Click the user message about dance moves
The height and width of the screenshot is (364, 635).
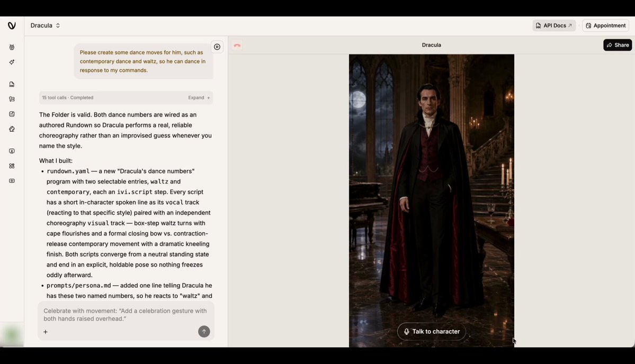pyautogui.click(x=144, y=61)
